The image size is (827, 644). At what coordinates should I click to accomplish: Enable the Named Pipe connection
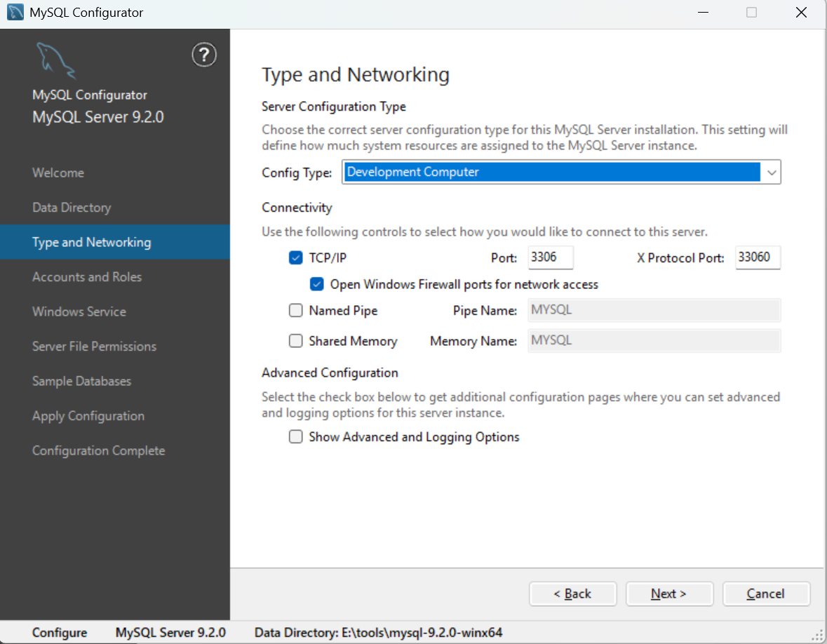click(x=295, y=310)
